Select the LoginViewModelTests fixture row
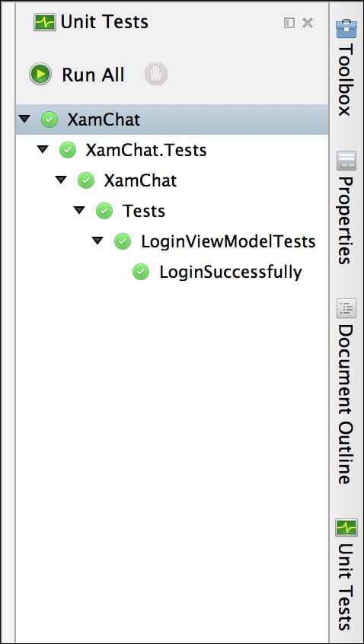 click(172, 241)
